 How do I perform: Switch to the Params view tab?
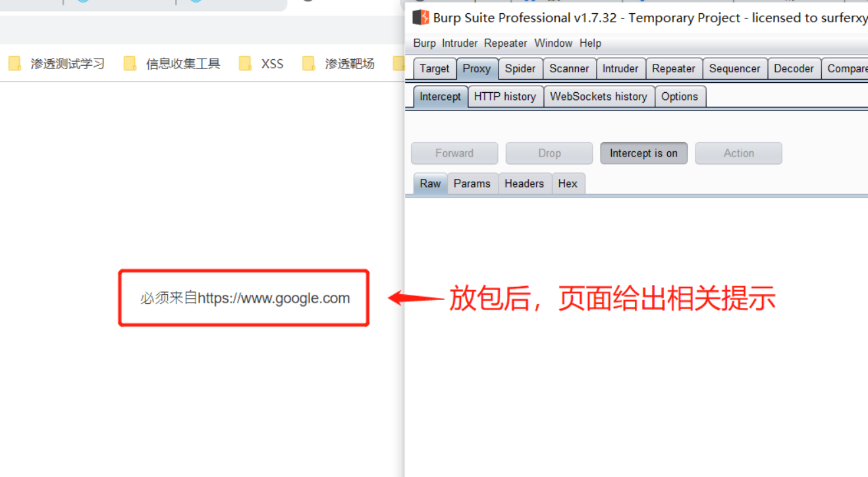tap(472, 184)
